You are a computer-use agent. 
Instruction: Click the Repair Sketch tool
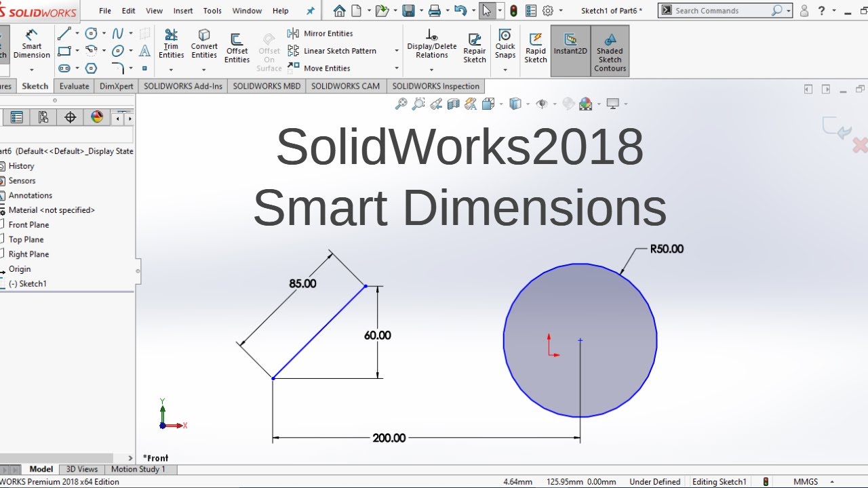click(x=475, y=48)
